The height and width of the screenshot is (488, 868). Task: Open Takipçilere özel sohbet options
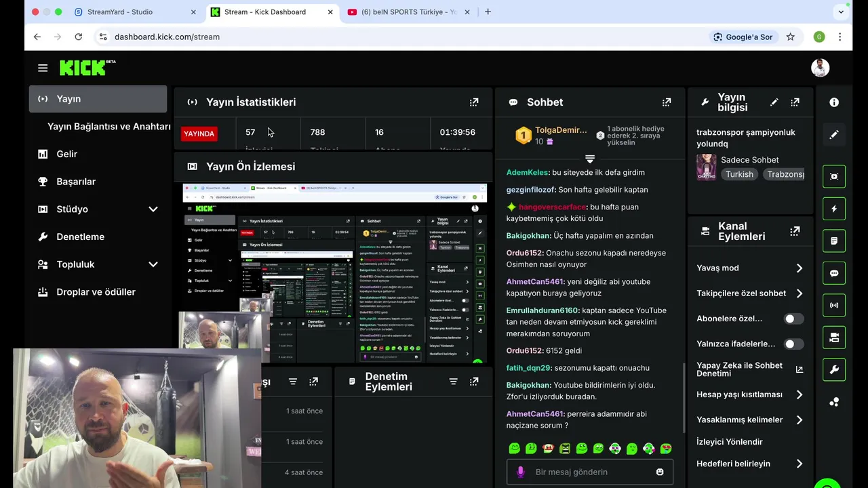point(750,293)
